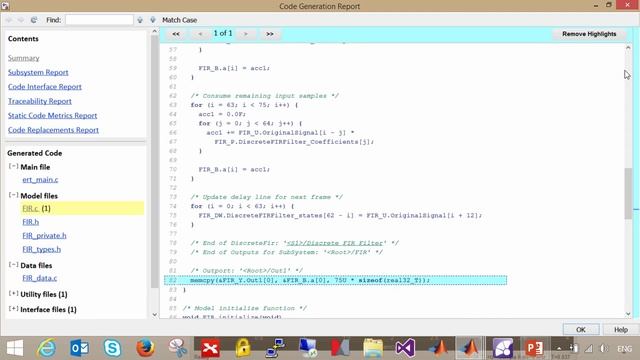Click the find previous up arrow

pyautogui.click(x=140, y=20)
